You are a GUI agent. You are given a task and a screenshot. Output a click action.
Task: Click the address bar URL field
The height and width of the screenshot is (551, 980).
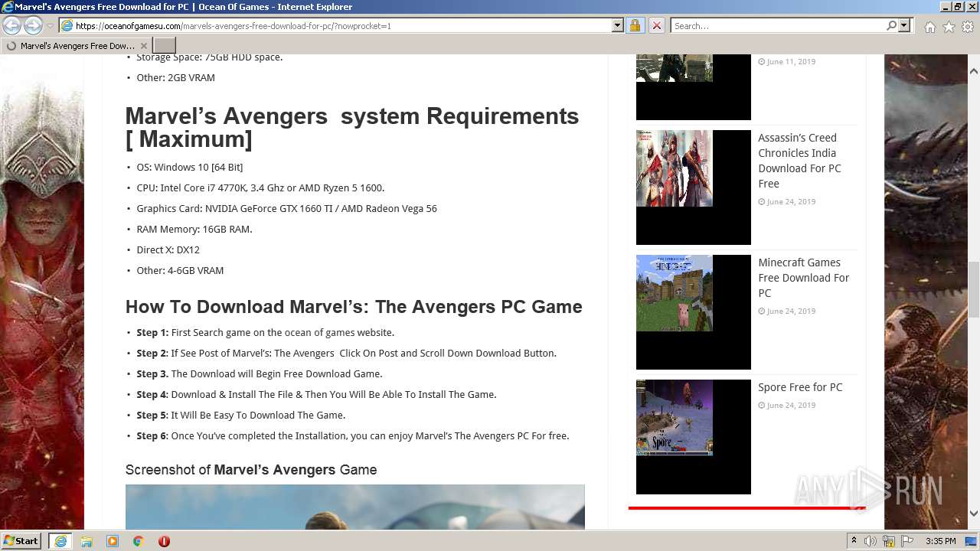point(343,25)
